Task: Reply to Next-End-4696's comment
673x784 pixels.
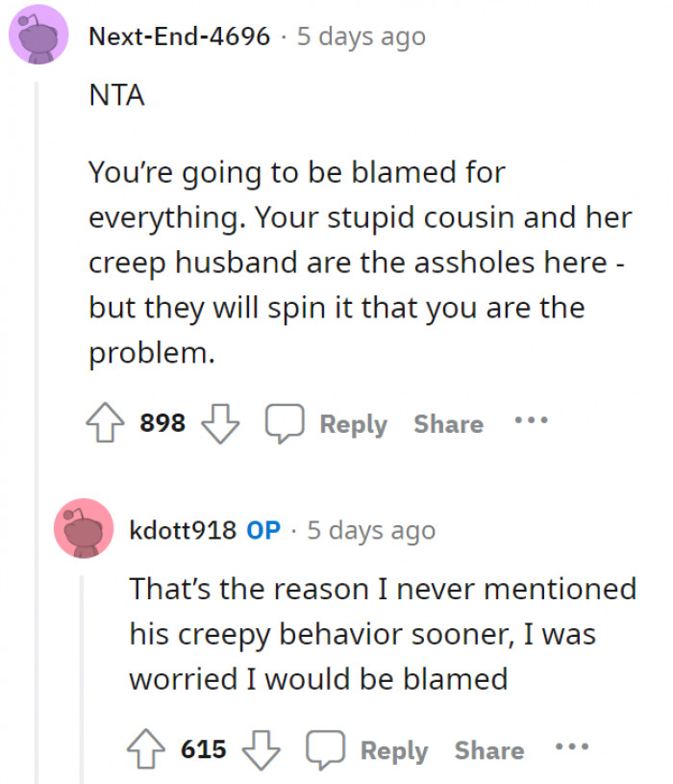Action: 353,423
